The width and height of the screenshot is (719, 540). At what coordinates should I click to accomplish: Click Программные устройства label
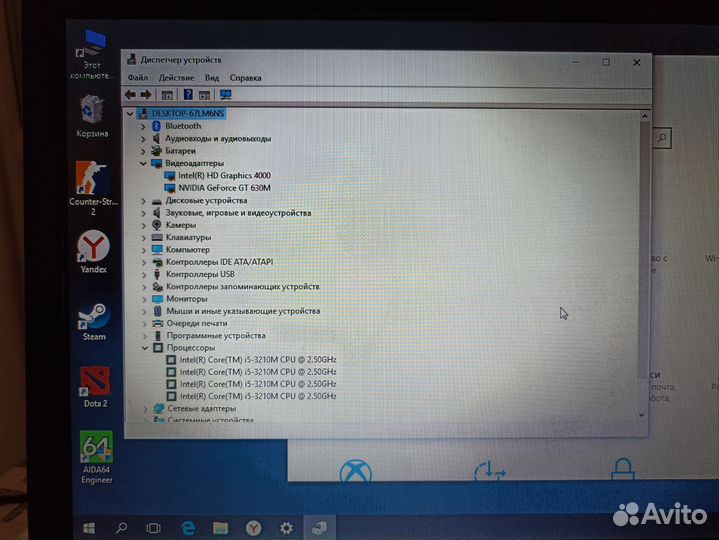[216, 336]
